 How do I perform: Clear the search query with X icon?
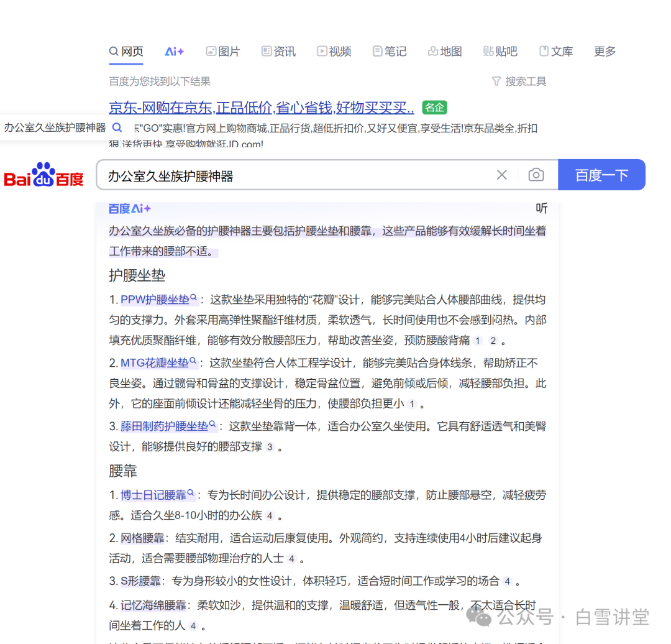[x=502, y=175]
